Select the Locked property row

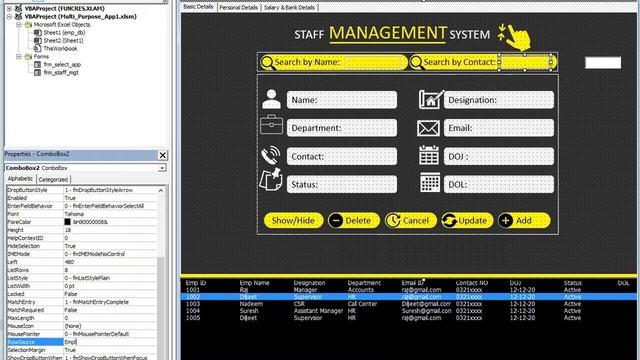(82, 294)
